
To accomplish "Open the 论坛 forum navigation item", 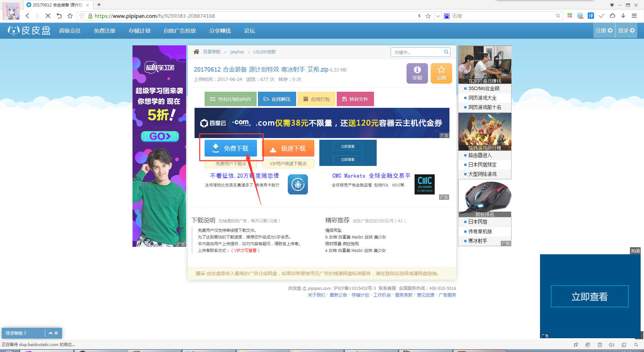I will point(250,31).
